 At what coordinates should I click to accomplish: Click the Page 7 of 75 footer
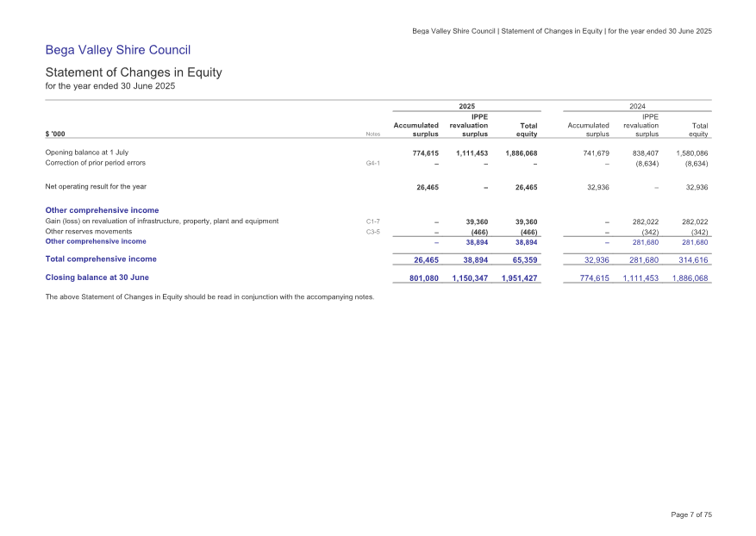[x=690, y=514]
